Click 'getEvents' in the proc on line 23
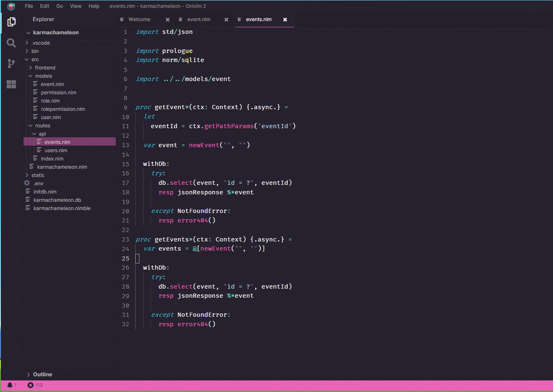This screenshot has width=553, height=392. click(172, 239)
